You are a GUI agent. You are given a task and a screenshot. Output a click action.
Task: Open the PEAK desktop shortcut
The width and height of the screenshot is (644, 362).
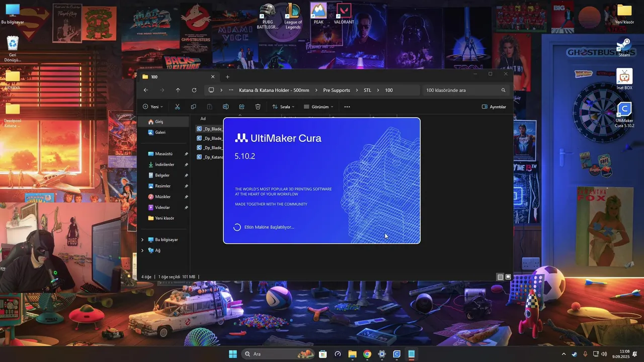tap(318, 14)
